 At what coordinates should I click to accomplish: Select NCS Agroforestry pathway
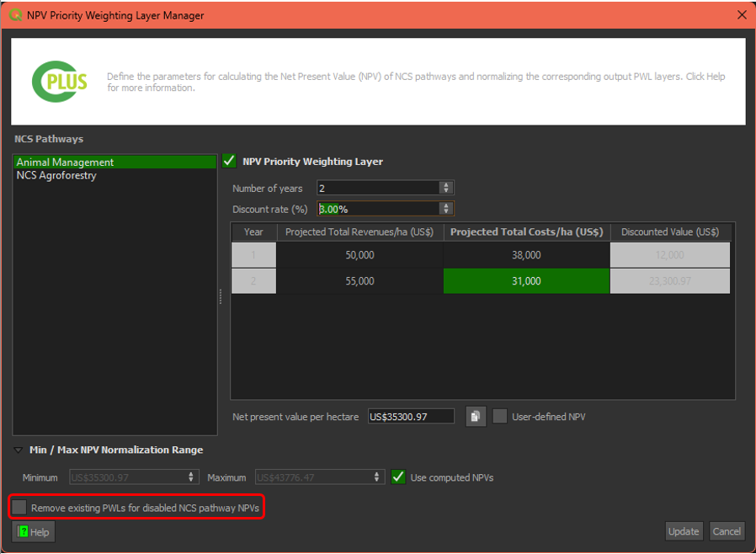114,175
